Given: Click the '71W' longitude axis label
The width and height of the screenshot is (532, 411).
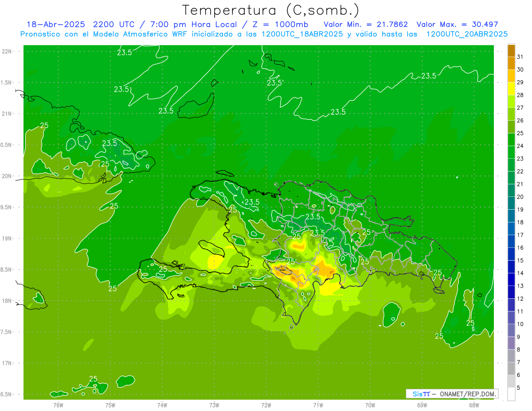Looking at the screenshot, I should click(318, 405).
